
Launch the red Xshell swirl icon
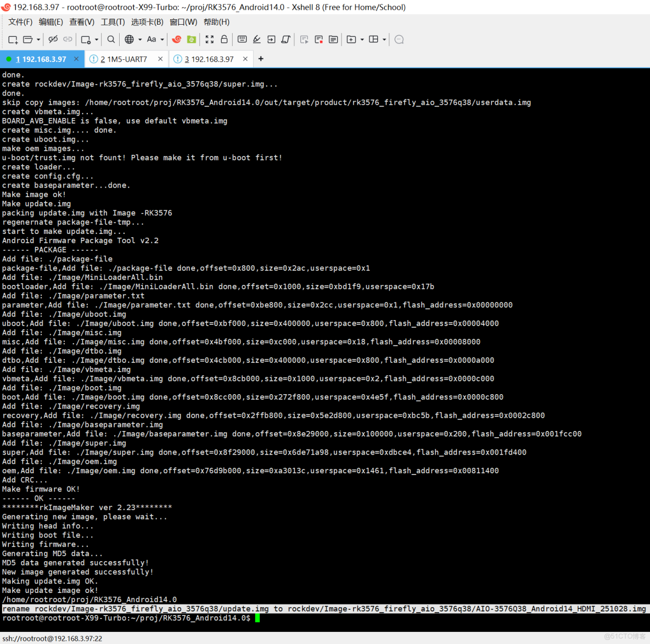177,40
